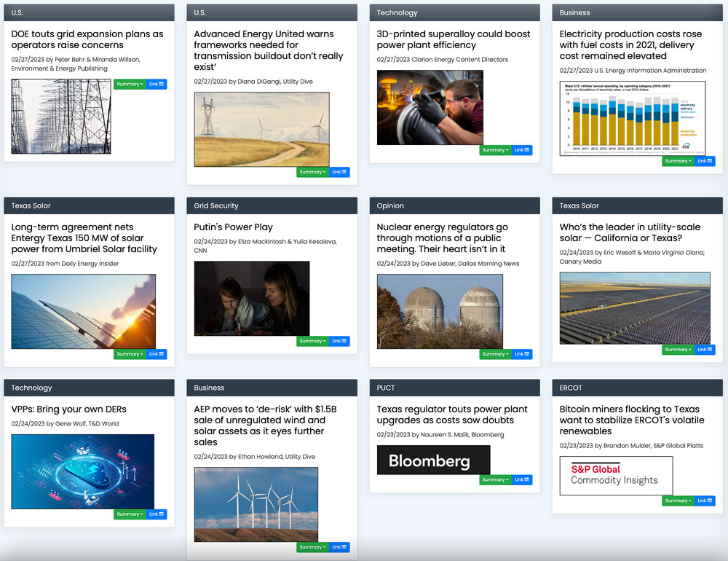Click the virtual power plant cloud illustration
Screen dimensions: 728x561
(x=83, y=471)
